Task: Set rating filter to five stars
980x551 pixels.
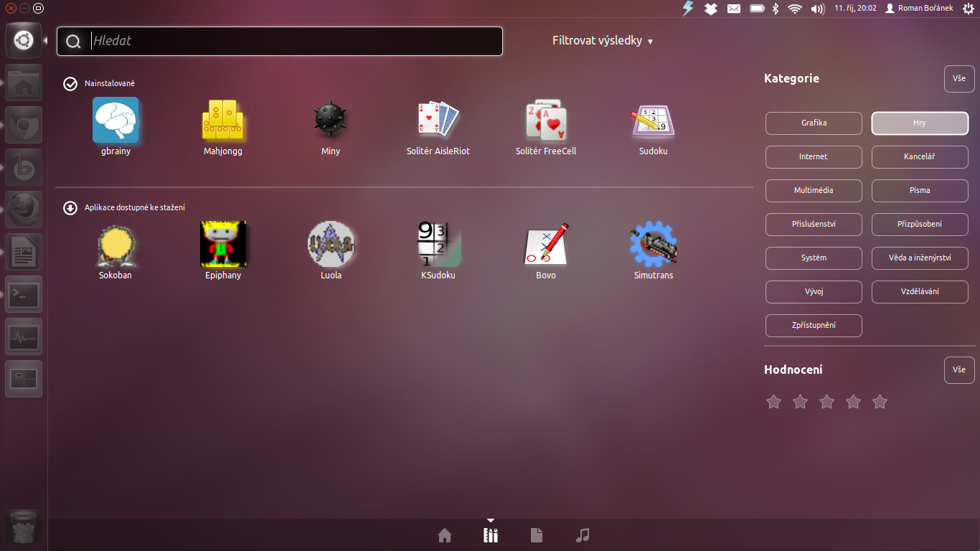Action: coord(880,402)
